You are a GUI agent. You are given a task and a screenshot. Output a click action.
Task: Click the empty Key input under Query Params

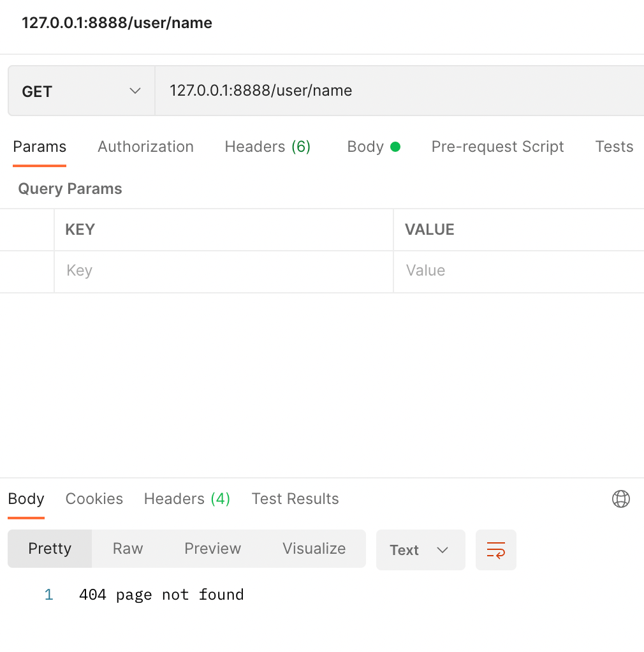[223, 270]
